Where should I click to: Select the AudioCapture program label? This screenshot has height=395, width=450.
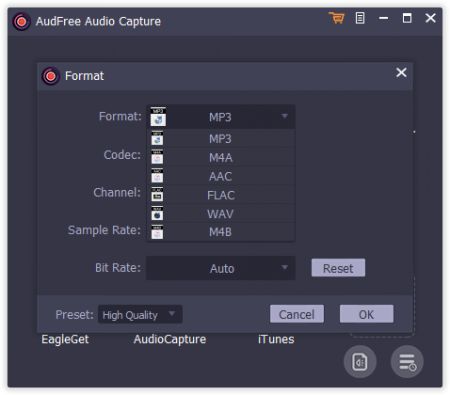170,340
